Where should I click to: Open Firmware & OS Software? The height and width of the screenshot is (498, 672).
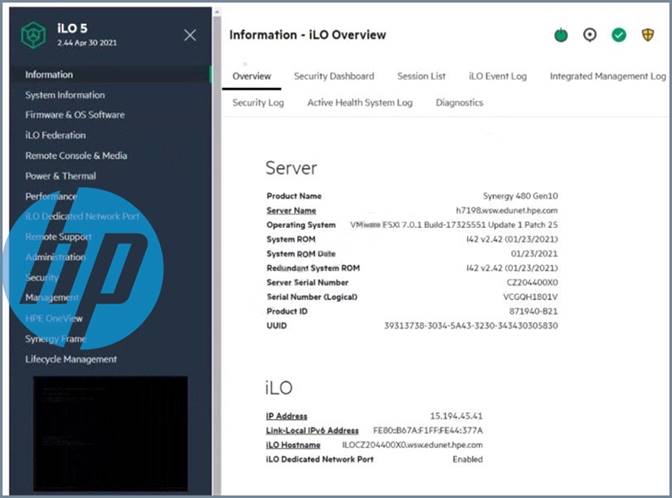pos(75,115)
